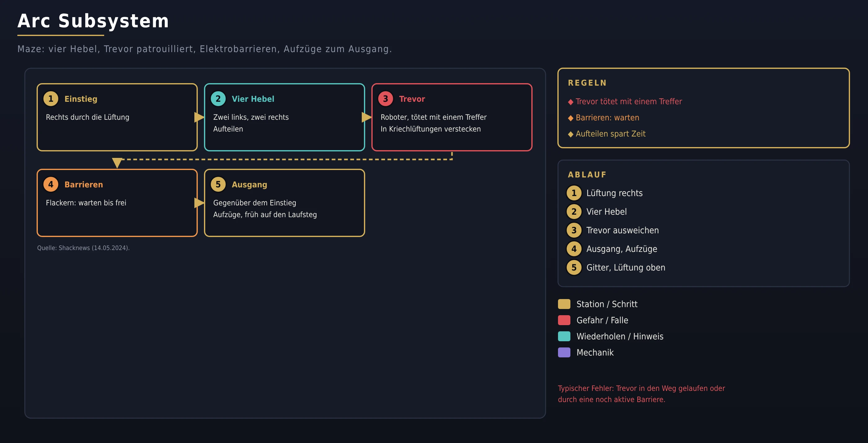868x443 pixels.
Task: Click Ablauf step 4 badge next to Ausgang, Aufzüge
Action: tap(574, 249)
